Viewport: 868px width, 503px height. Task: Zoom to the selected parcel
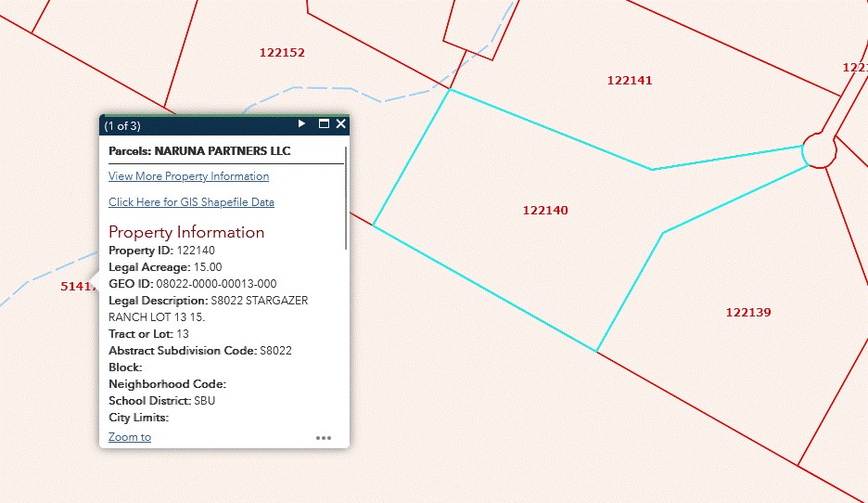pyautogui.click(x=130, y=437)
